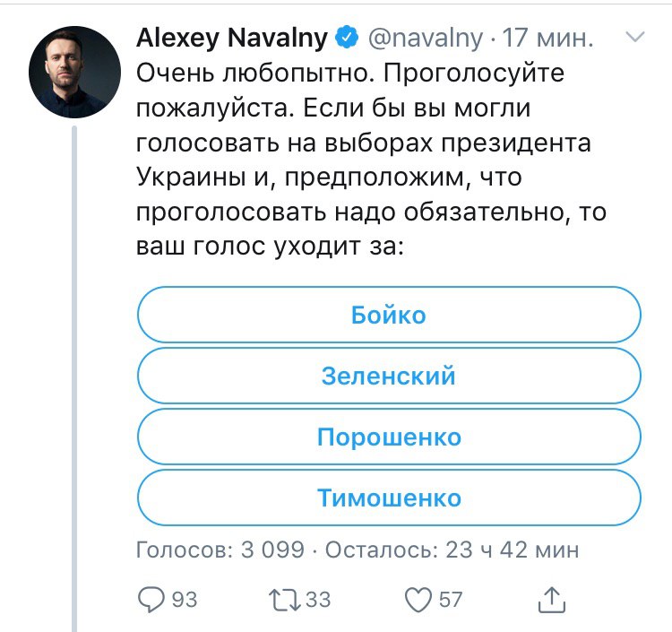672x632 pixels.
Task: Like the tweet with the heart icon
Action: click(x=418, y=600)
